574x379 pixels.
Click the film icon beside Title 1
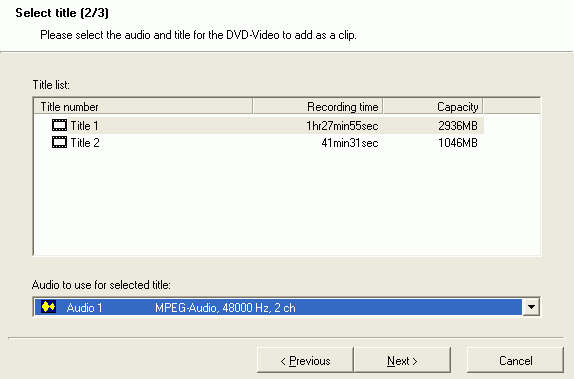point(59,125)
